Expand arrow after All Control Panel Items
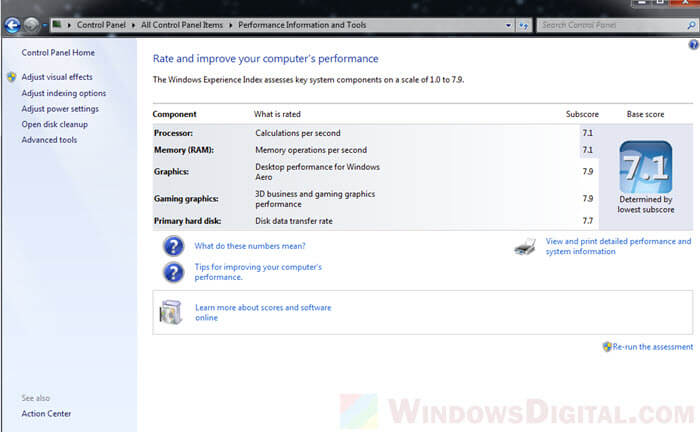This screenshot has width=700, height=432. pyautogui.click(x=230, y=25)
